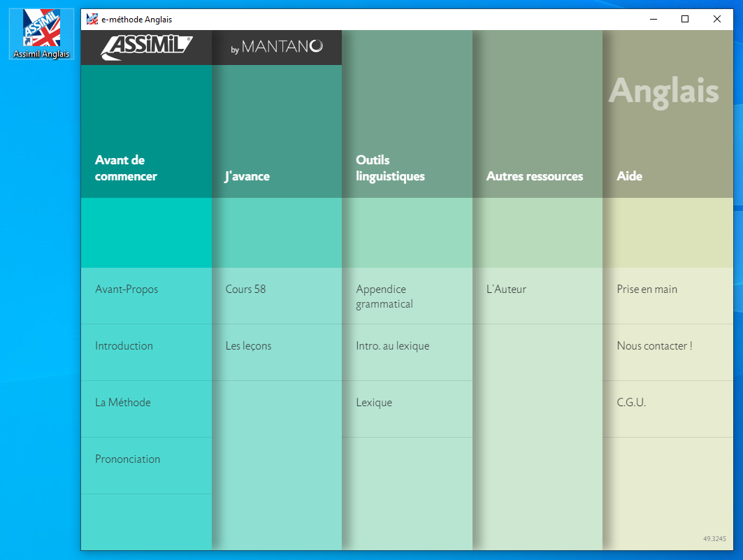
Task: Select the Avant de commencer column header
Action: pos(126,168)
